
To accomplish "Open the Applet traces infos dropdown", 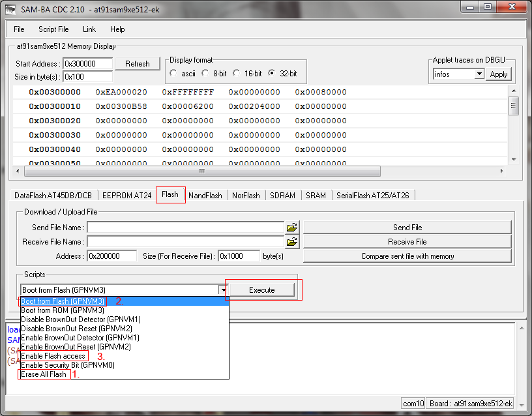I will pyautogui.click(x=479, y=74).
